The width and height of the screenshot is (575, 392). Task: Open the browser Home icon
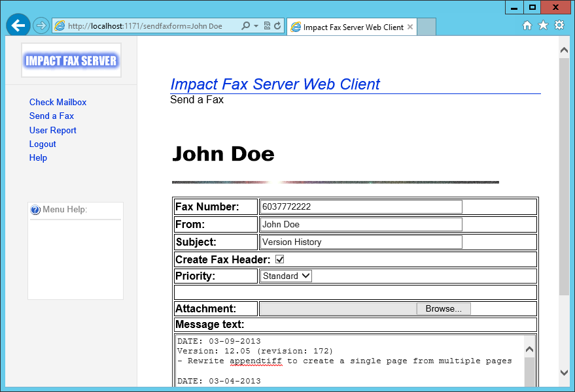(527, 25)
